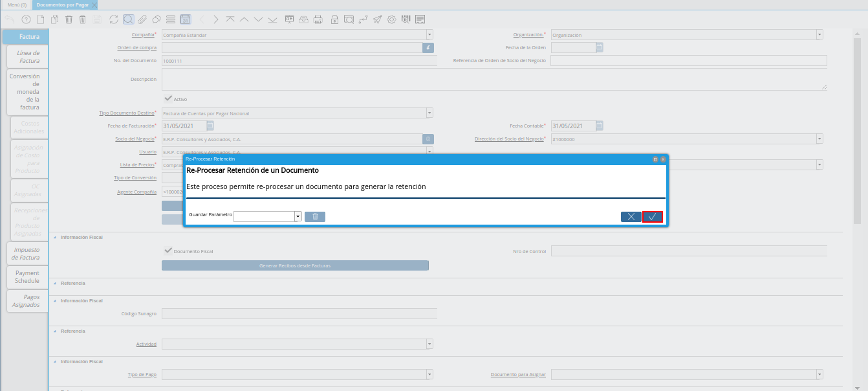Viewport: 868px width, 391px height.
Task: Select the Factura side tab
Action: (26, 37)
